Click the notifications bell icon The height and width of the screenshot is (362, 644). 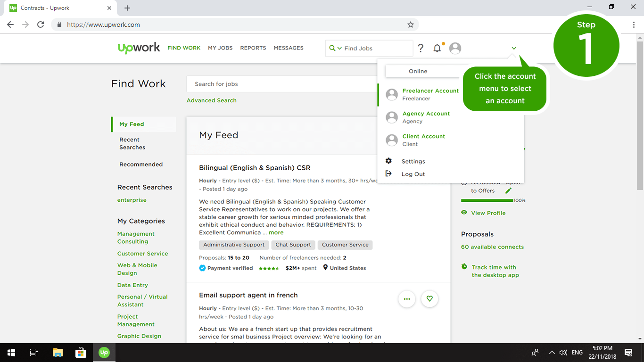pyautogui.click(x=437, y=48)
